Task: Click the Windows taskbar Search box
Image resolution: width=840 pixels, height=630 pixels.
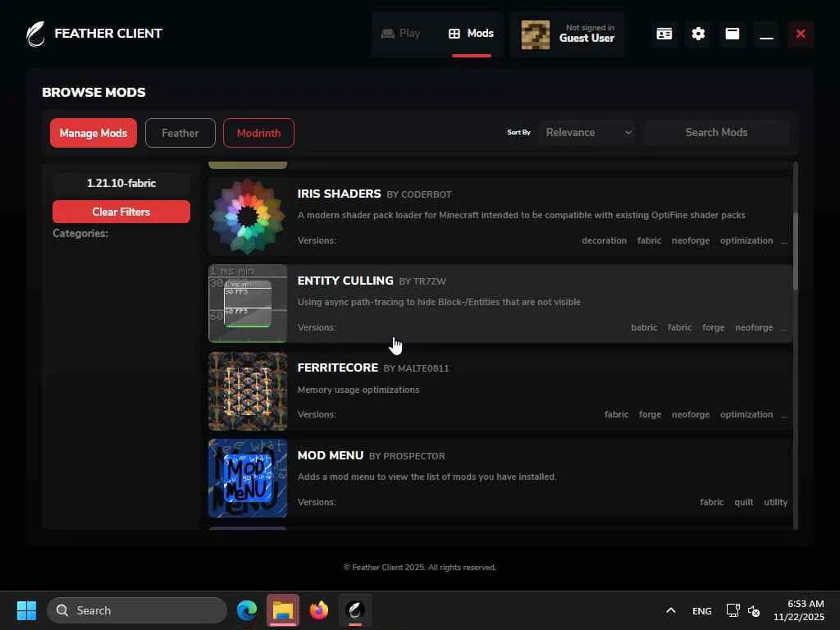Action: [137, 610]
